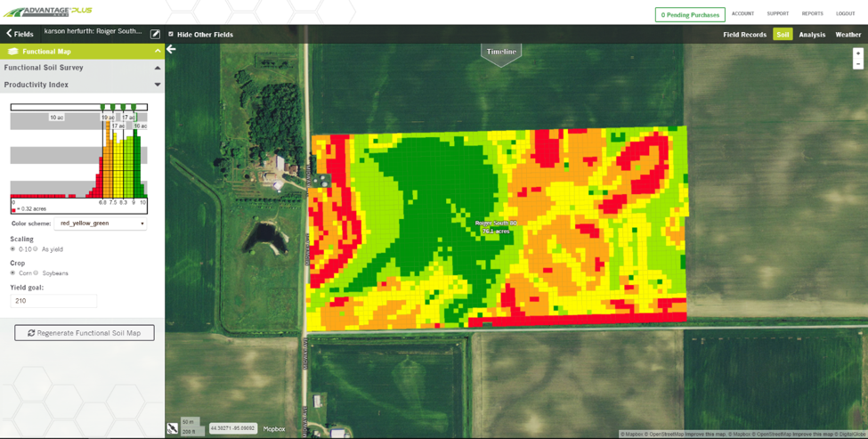The height and width of the screenshot is (439, 868).
Task: Go back using the Fields arrow
Action: pos(20,34)
